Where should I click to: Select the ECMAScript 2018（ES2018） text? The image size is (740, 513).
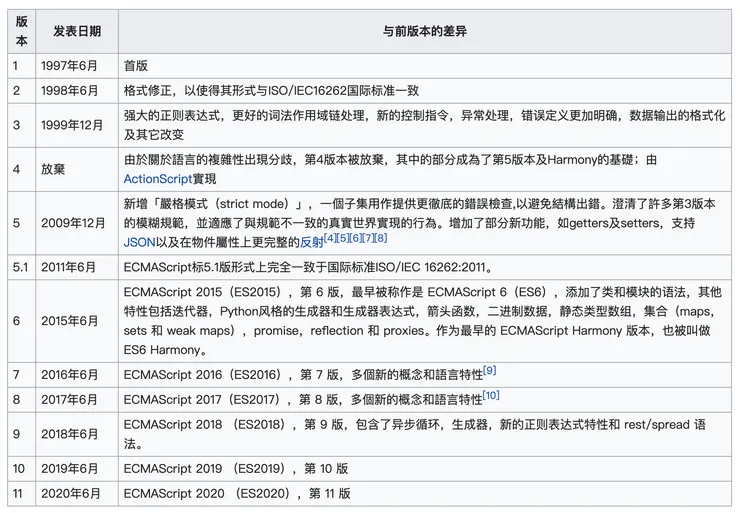click(205, 425)
